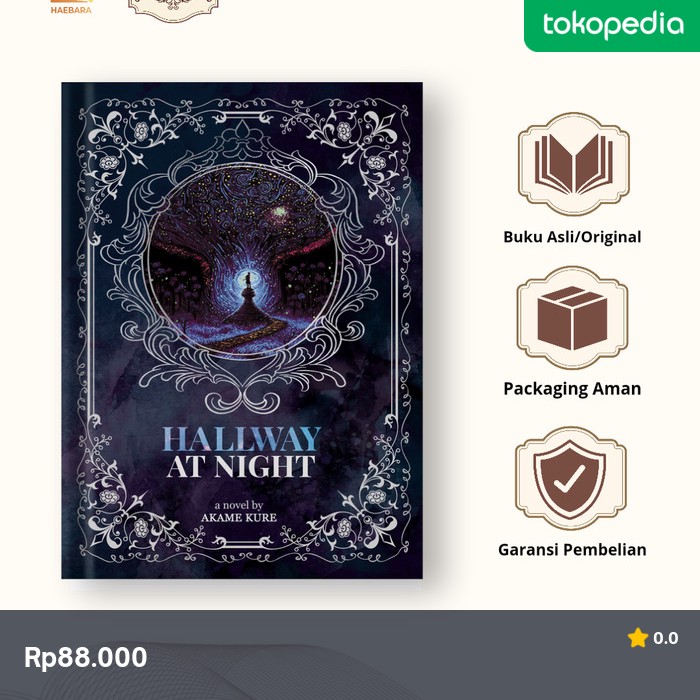Click the yellow rating star icon
This screenshot has width=700, height=700.
point(638,638)
